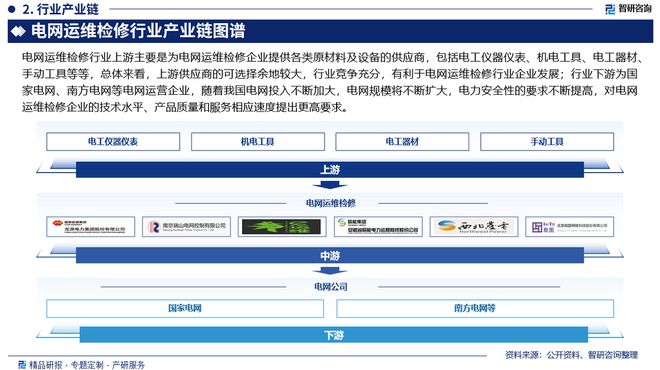
Task: Click the paragraph line starting 家电网、南方电网等
Action: click(330, 91)
